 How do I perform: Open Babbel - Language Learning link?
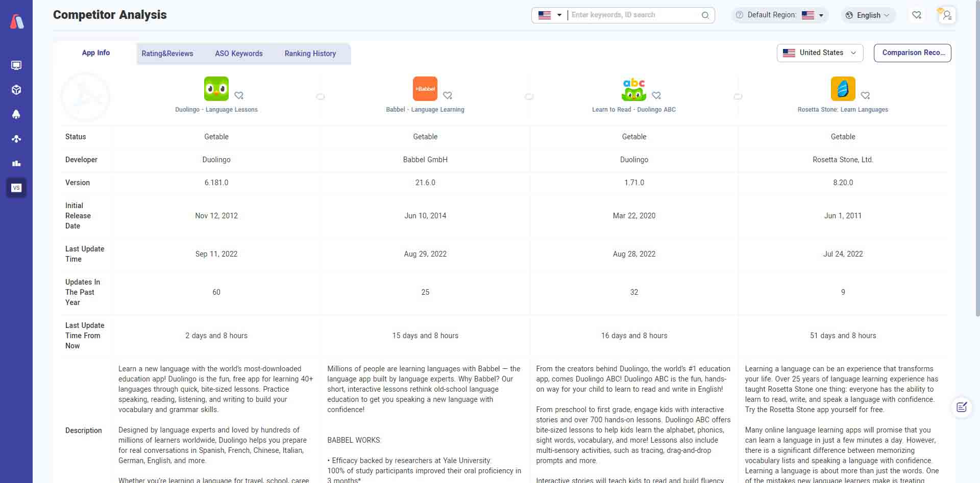(x=425, y=110)
